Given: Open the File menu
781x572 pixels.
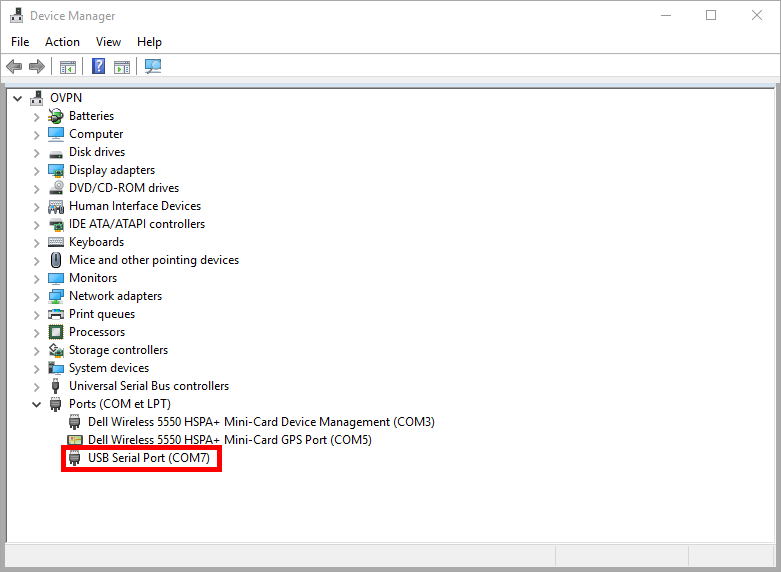Looking at the screenshot, I should pyautogui.click(x=20, y=42).
